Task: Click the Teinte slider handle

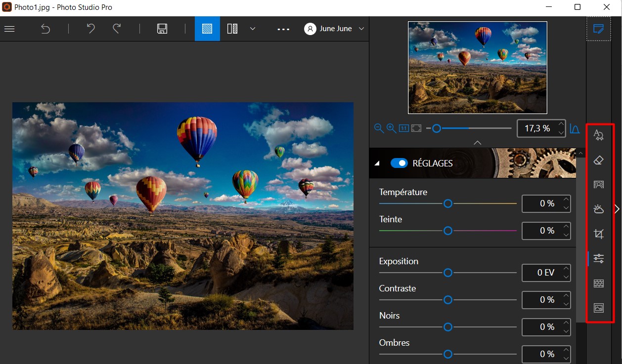Action: (x=448, y=231)
